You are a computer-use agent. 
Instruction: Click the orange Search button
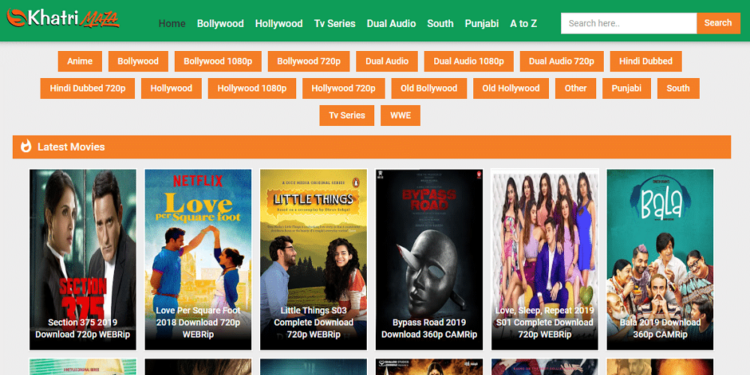click(718, 23)
